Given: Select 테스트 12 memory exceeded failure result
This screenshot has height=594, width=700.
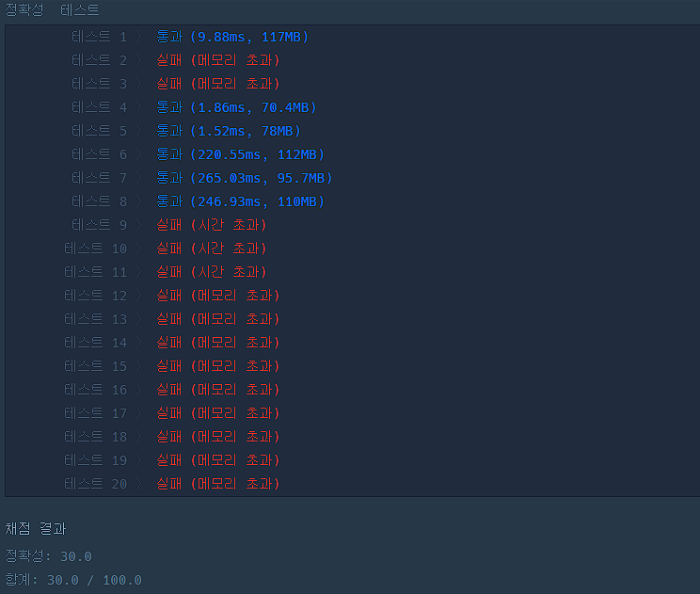Looking at the screenshot, I should [218, 296].
